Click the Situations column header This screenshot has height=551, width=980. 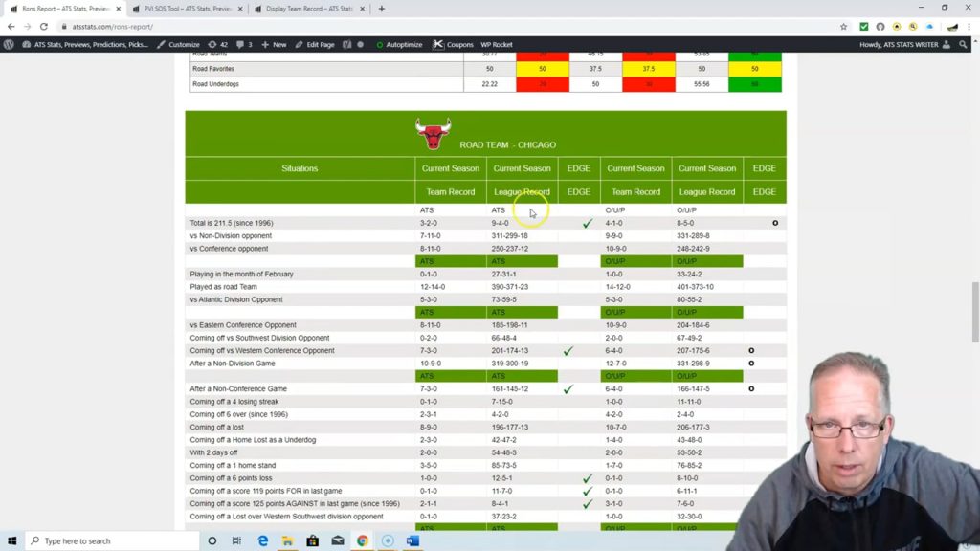[x=300, y=168]
